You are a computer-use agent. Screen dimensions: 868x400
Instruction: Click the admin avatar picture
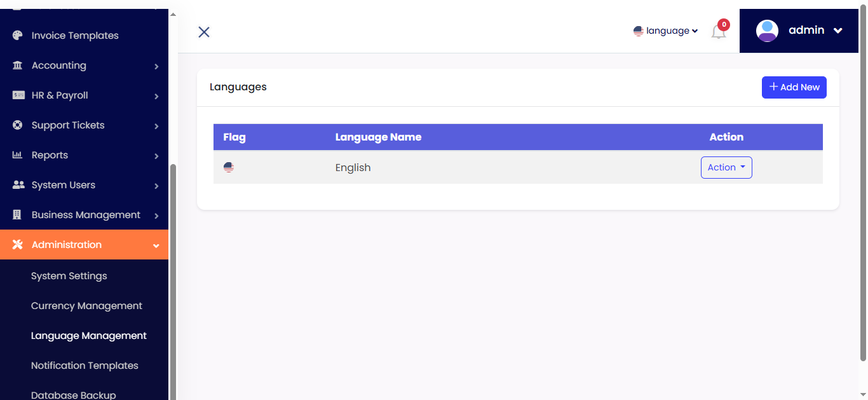click(767, 31)
